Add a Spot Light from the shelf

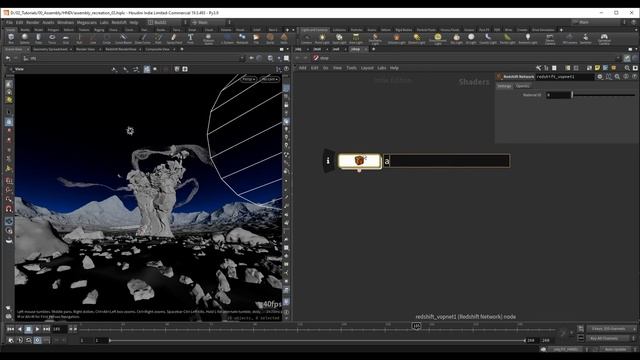tap(339, 38)
